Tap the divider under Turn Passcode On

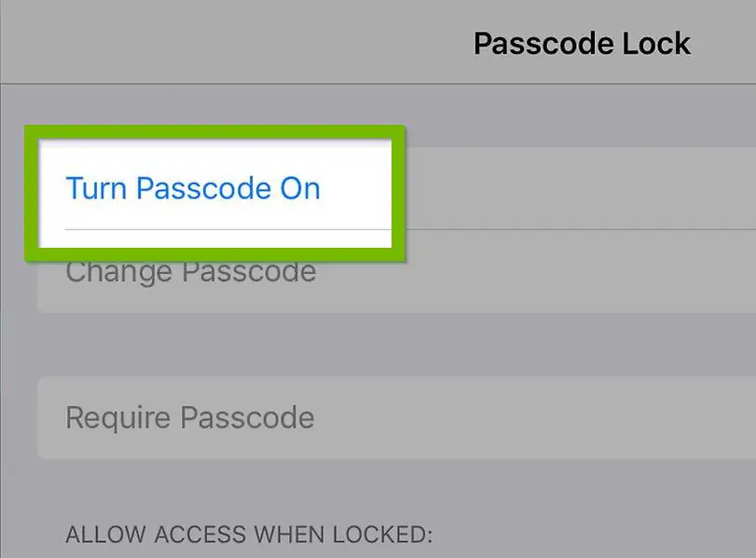click(227, 226)
